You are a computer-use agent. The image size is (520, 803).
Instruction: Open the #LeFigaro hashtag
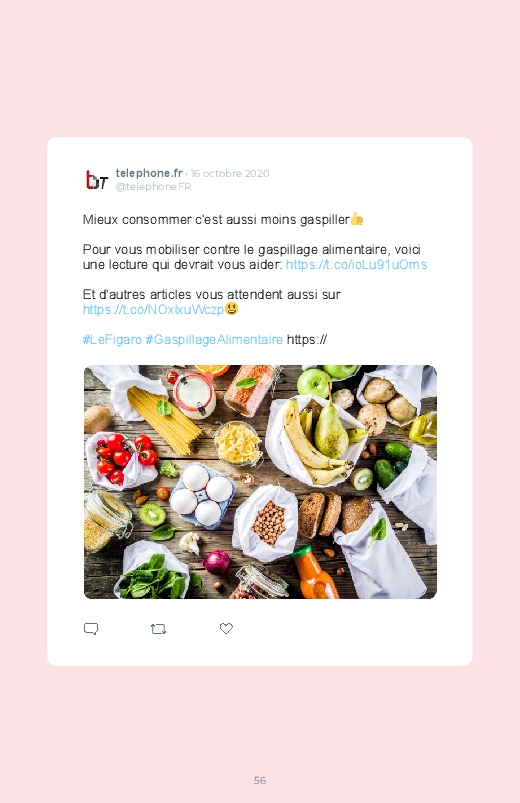pyautogui.click(x=112, y=340)
